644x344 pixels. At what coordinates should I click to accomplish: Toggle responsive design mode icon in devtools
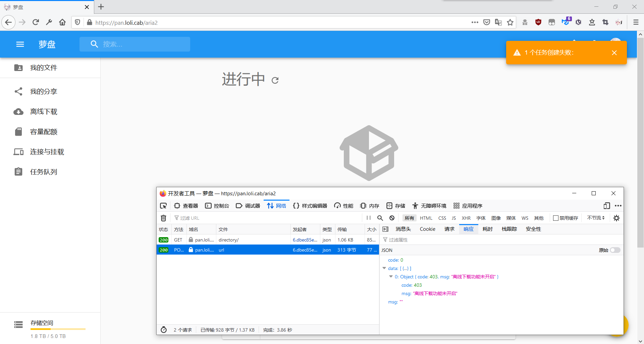(606, 206)
